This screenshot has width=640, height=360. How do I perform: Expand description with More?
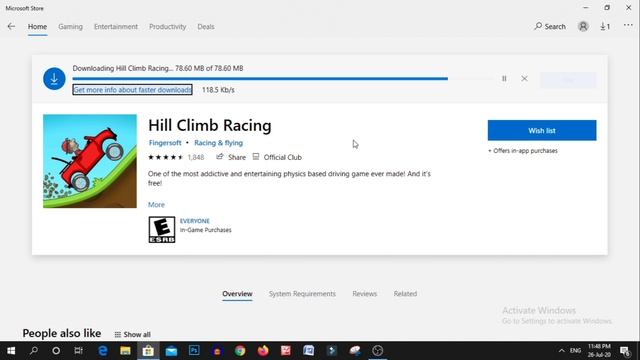click(x=156, y=204)
